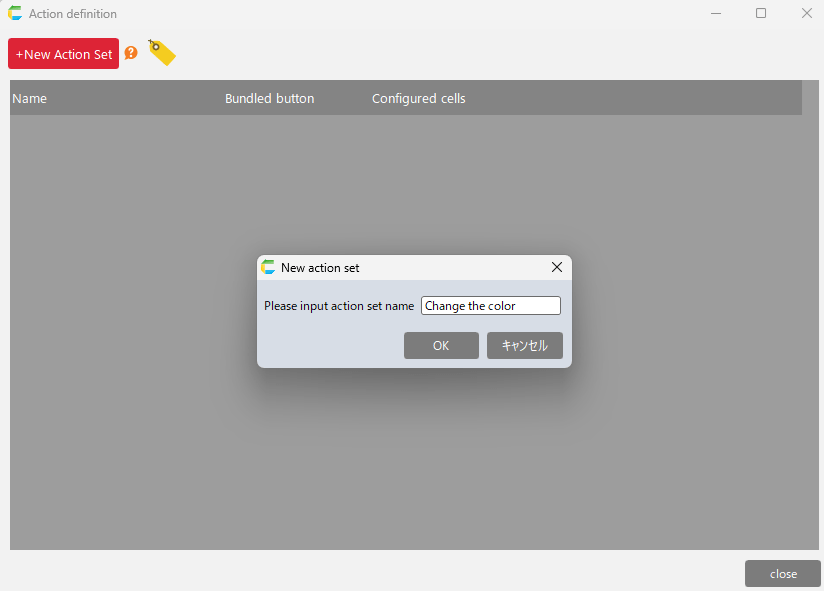
Task: Click the yellow tag icon
Action: [161, 52]
